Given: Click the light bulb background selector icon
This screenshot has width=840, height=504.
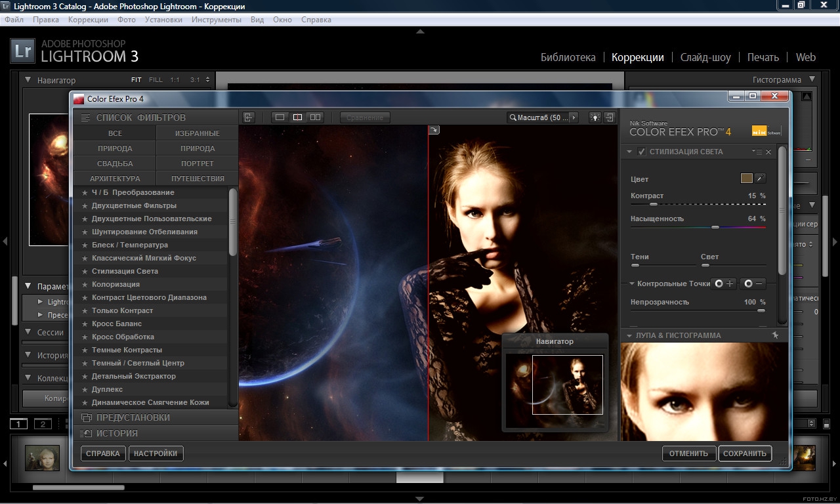Looking at the screenshot, I should point(595,117).
